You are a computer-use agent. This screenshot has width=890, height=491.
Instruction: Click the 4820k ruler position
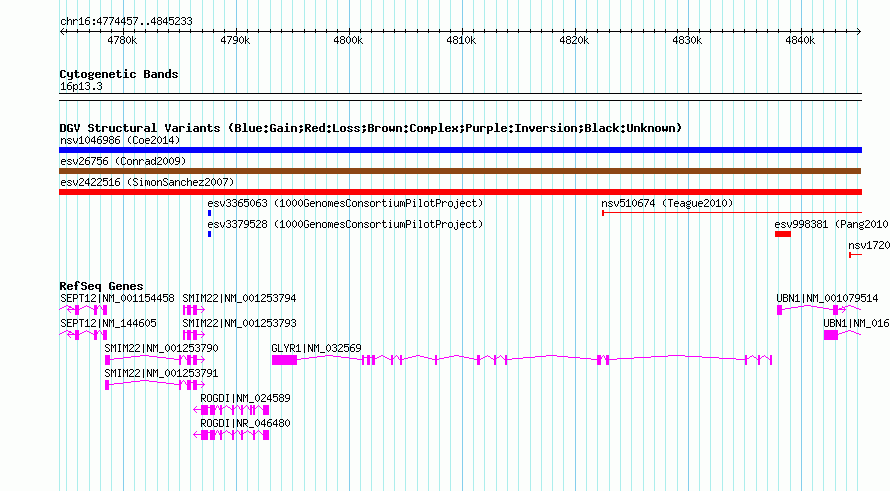[574, 40]
